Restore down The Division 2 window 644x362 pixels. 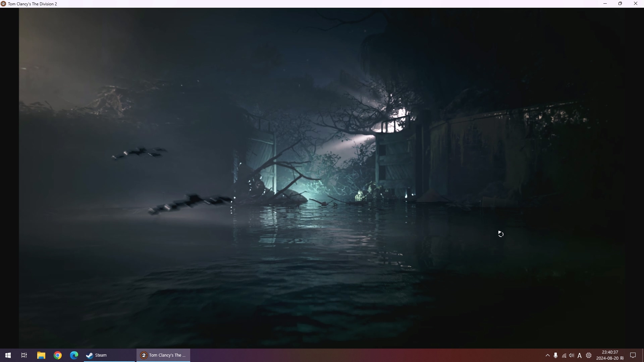620,4
